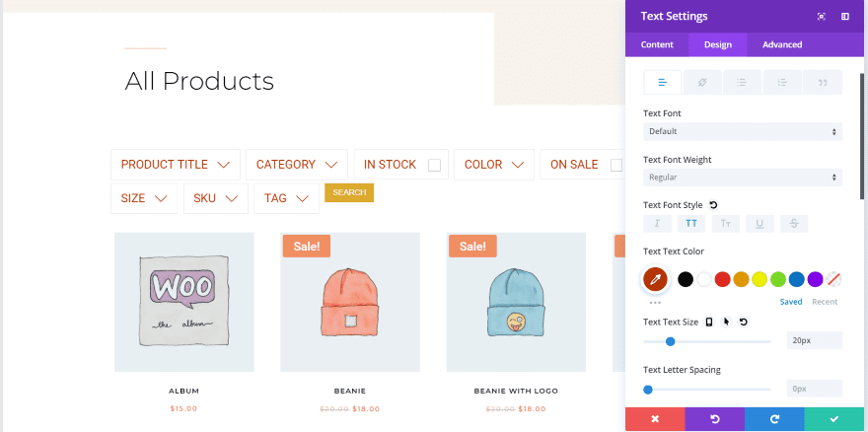Click the responsive phone icon for text size
This screenshot has width=868, height=432.
tap(709, 322)
